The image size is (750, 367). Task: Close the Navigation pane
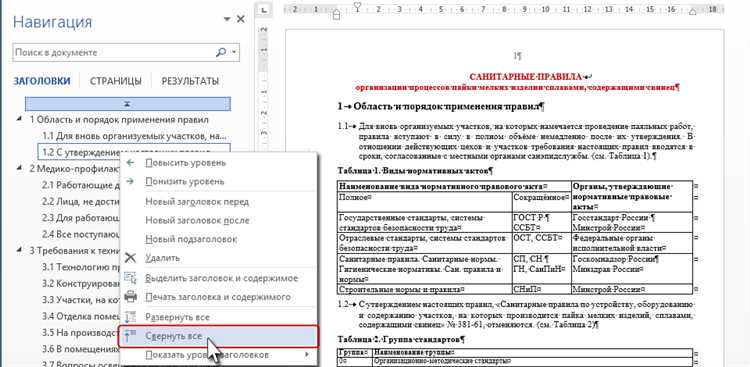coord(241,19)
